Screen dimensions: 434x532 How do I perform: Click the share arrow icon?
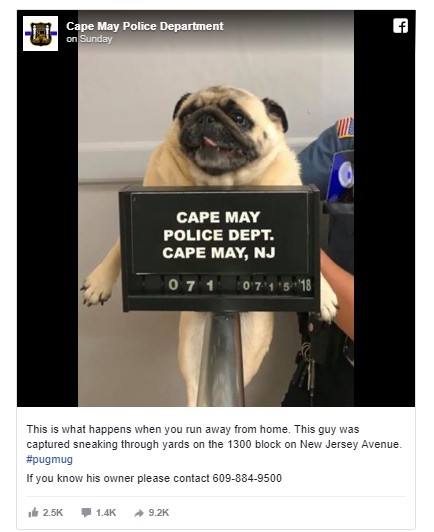[x=139, y=513]
